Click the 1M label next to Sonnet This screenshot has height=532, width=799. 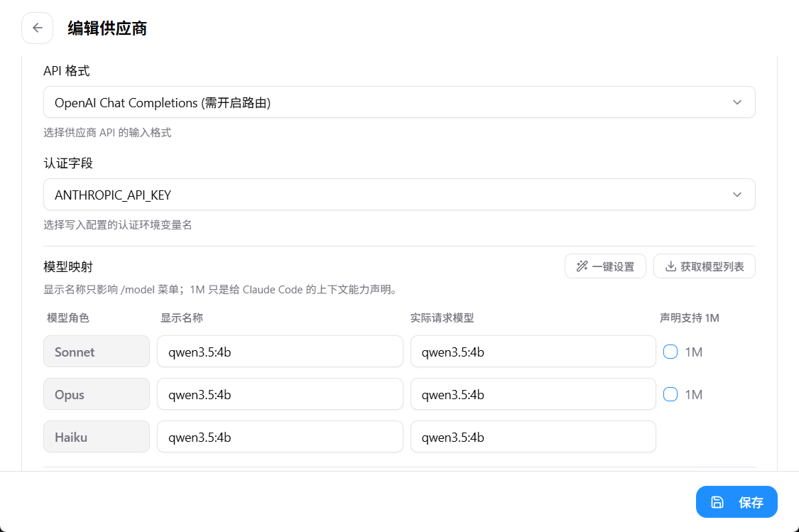pyautogui.click(x=693, y=352)
